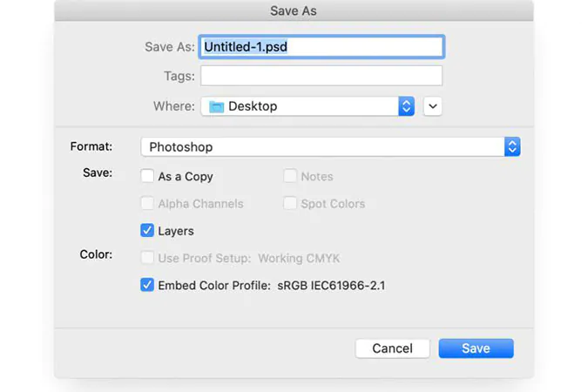The image size is (588, 392).
Task: Click the Save As dialog title bar
Action: point(294,10)
